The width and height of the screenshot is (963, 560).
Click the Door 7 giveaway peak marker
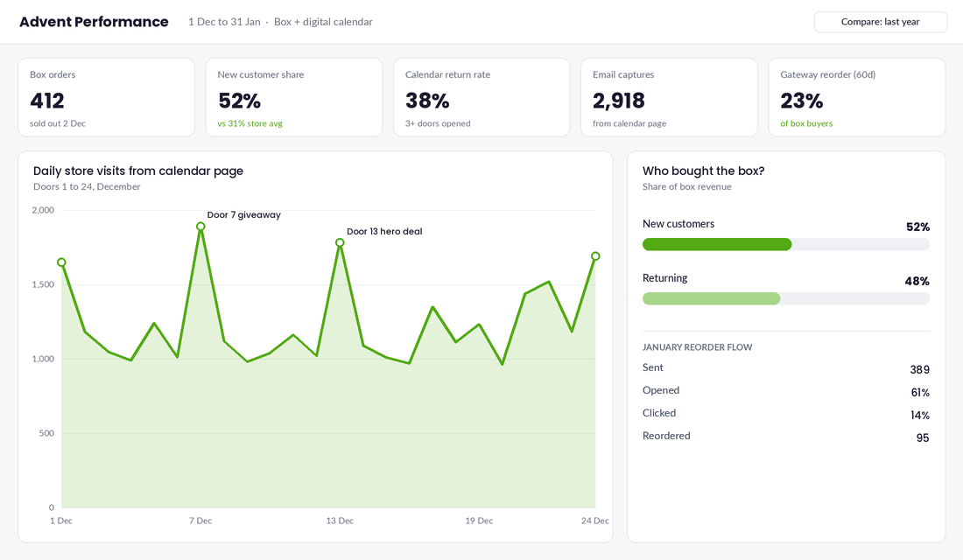200,227
